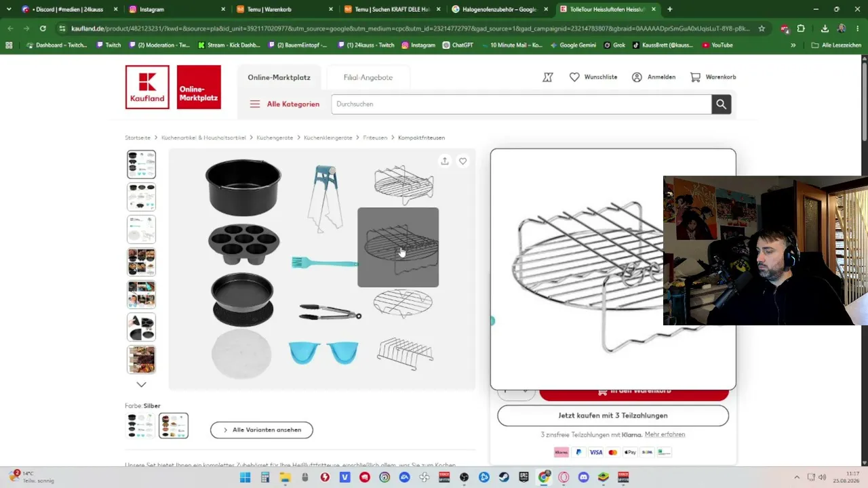The image size is (868, 488).
Task: Click Alle Varianten ansehen button
Action: 262,430
